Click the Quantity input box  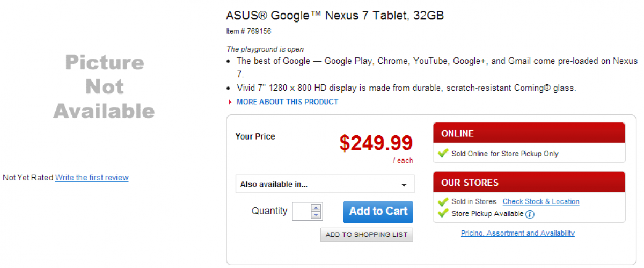(301, 212)
